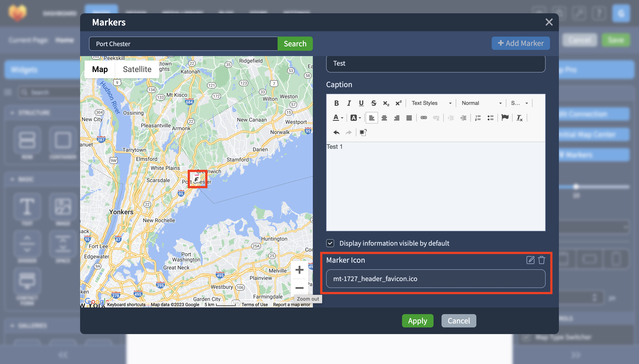Align caption text left
This screenshot has width=639, height=364.
click(372, 118)
